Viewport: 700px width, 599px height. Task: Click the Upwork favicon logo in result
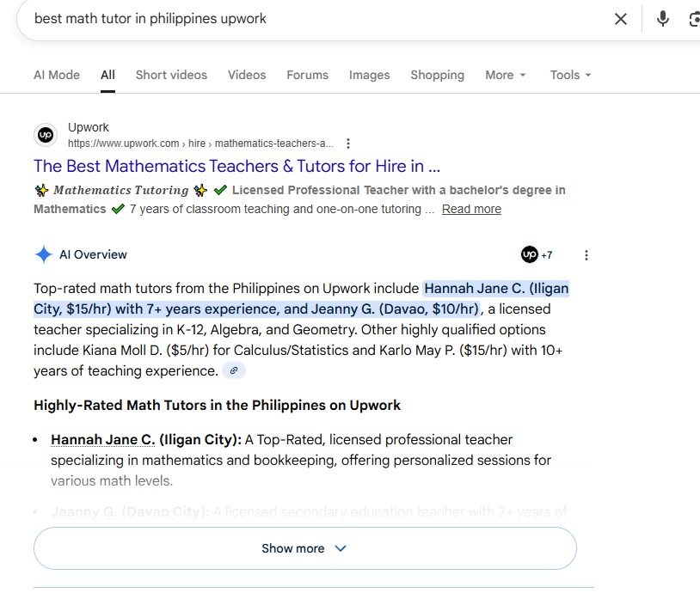[x=46, y=135]
